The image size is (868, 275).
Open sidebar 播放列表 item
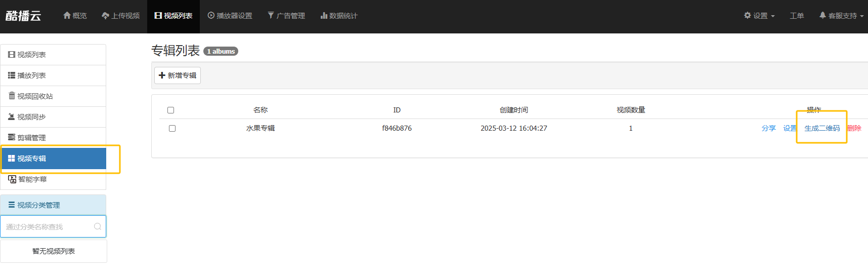pyautogui.click(x=53, y=75)
